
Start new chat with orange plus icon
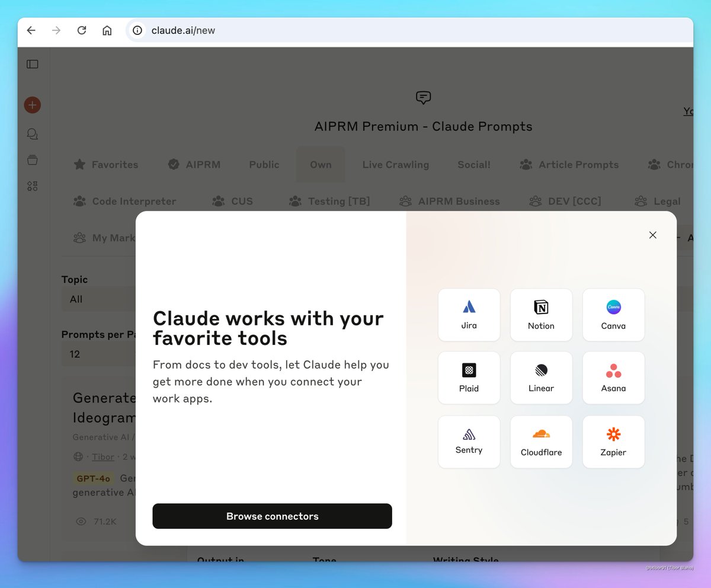click(x=32, y=106)
